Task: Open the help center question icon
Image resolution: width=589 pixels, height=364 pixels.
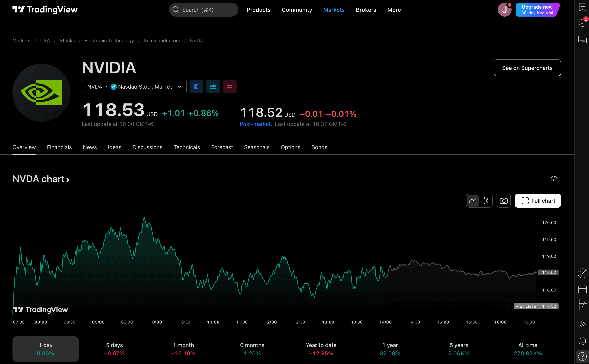Action: coord(582,357)
